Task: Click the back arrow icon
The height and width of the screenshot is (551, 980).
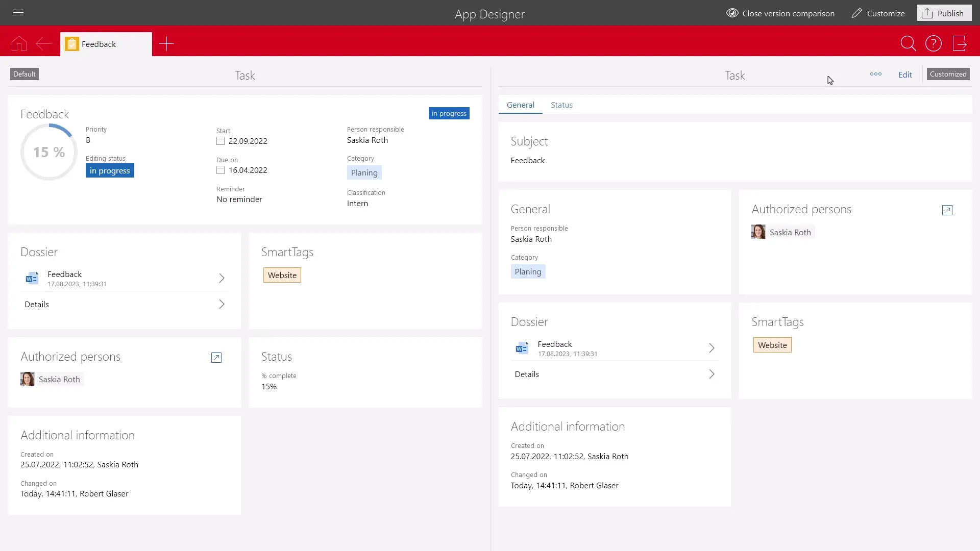Action: [x=43, y=44]
